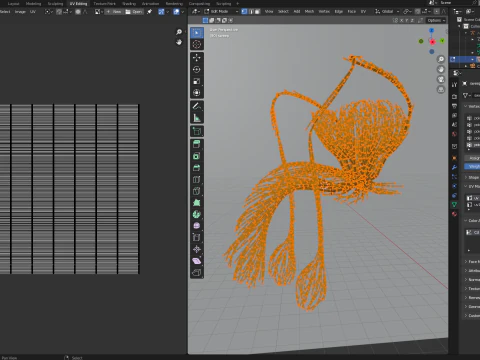This screenshot has width=480, height=360.
Task: Open the Modifiers wrench properties tab
Action: [454, 167]
